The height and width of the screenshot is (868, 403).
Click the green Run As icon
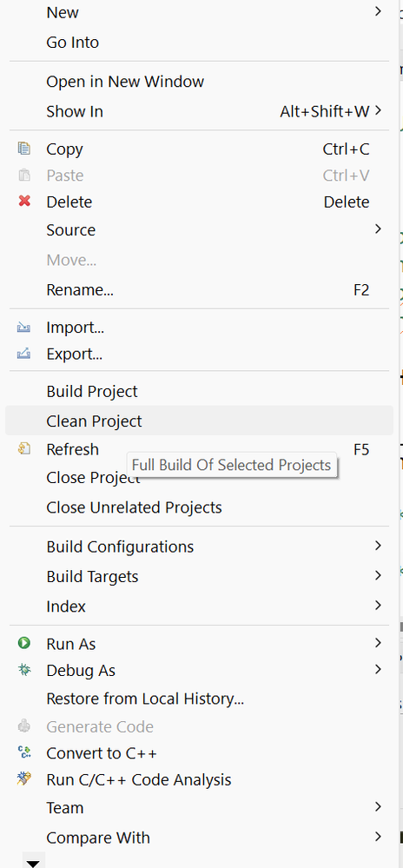(23, 643)
